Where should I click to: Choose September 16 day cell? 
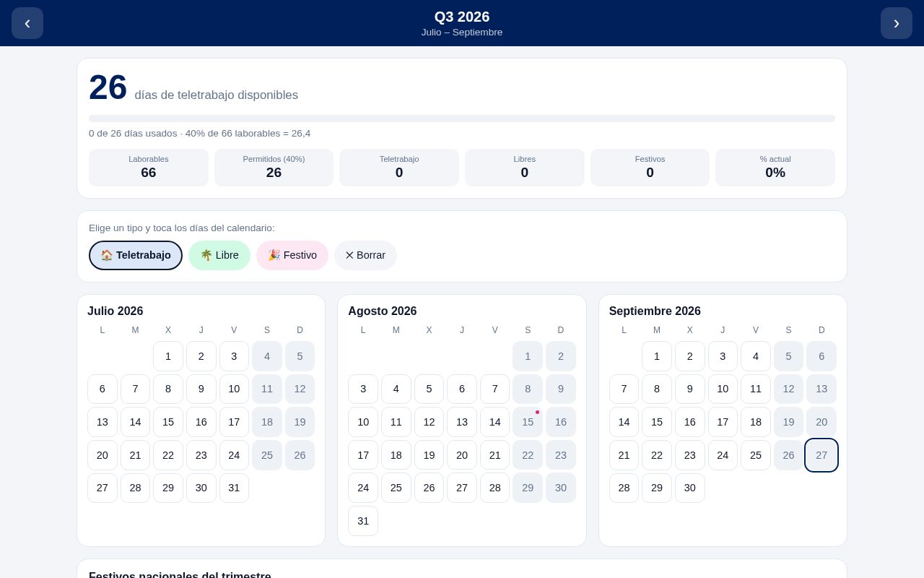tap(690, 422)
